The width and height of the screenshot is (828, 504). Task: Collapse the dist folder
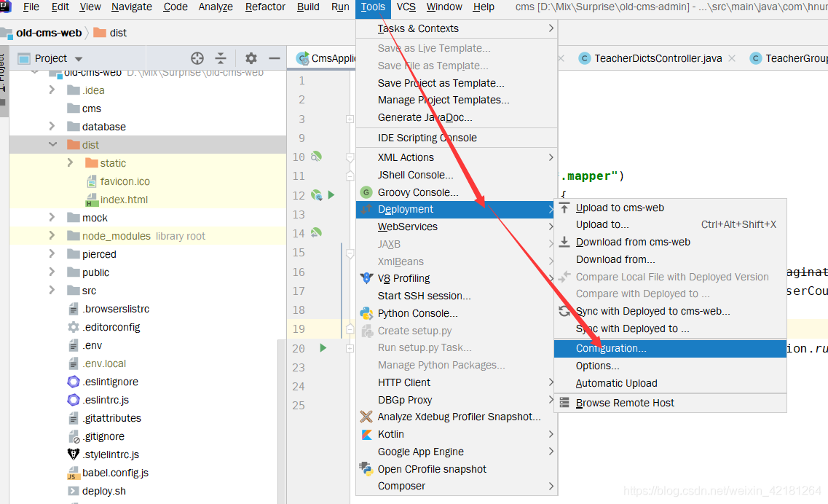(x=53, y=144)
